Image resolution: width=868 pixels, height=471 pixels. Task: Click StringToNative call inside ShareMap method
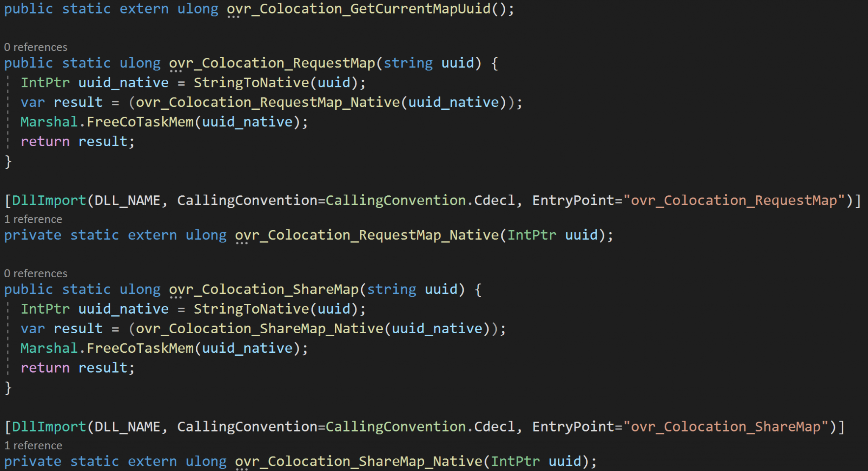[251, 309]
